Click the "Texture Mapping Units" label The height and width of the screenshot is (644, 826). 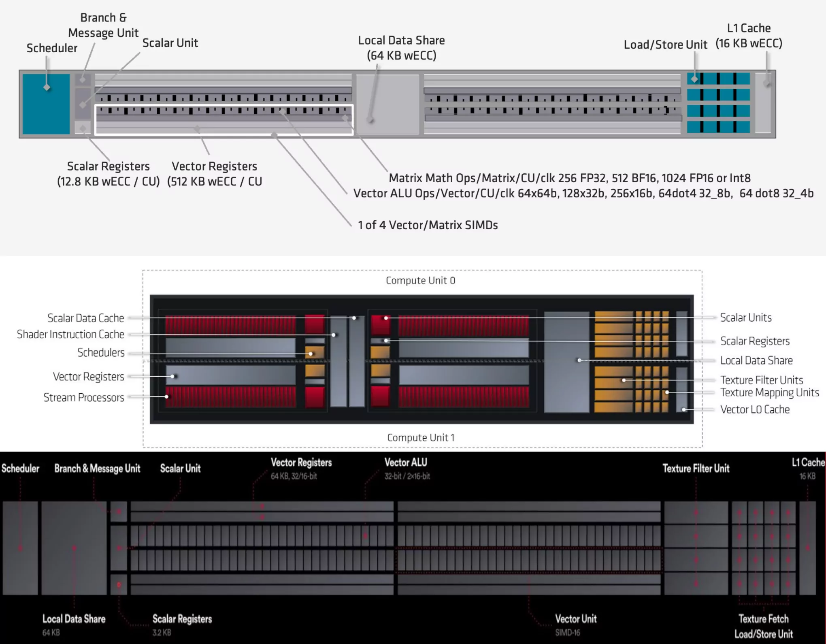(770, 392)
